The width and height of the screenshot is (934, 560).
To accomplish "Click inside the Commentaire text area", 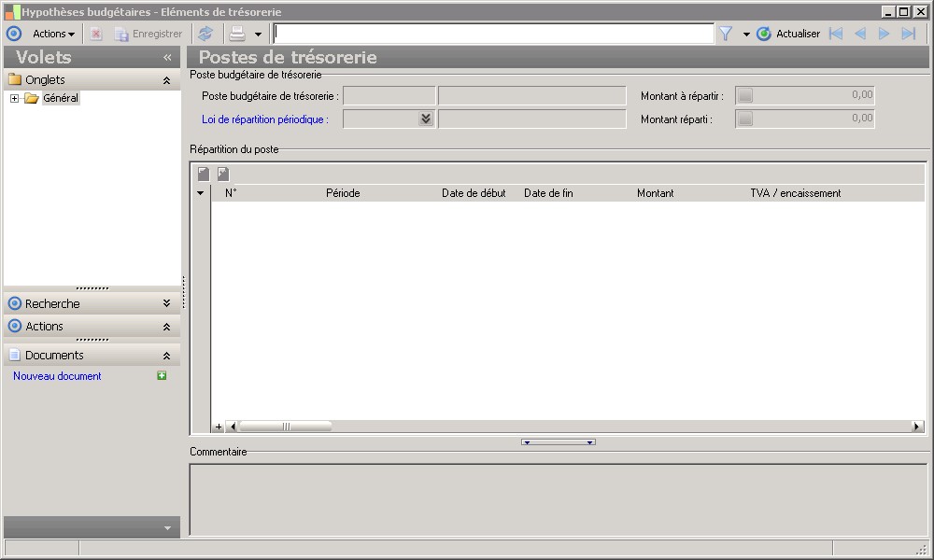I will pyautogui.click(x=559, y=500).
